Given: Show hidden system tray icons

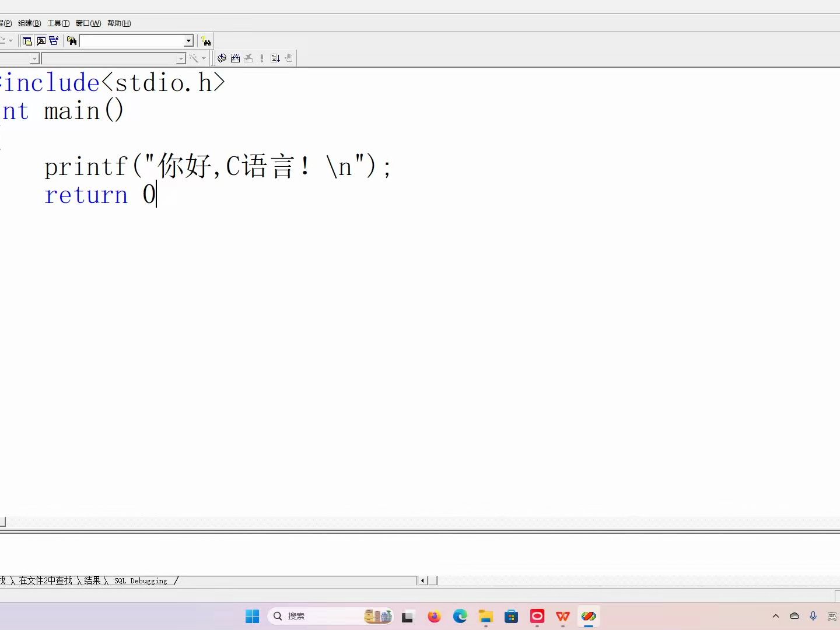Looking at the screenshot, I should click(776, 616).
